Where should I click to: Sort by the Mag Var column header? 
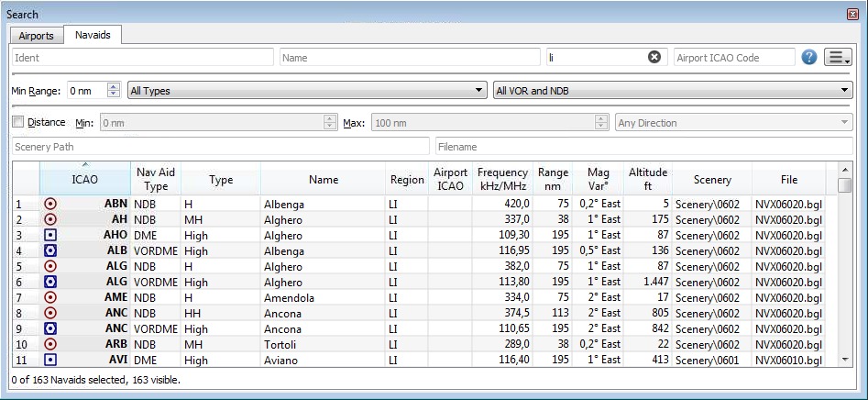click(x=598, y=179)
